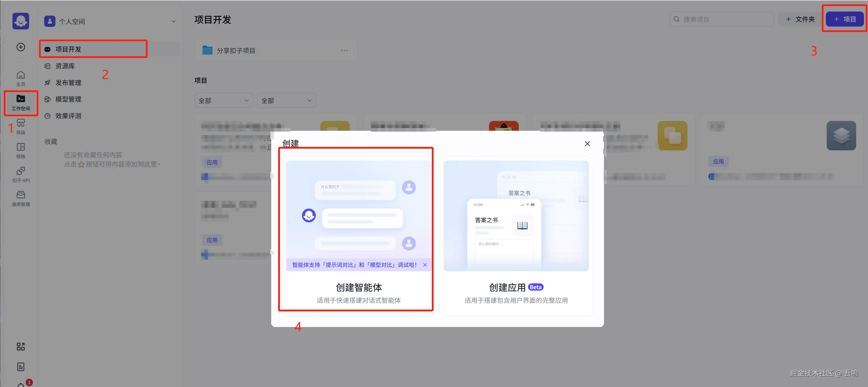Click the + 项目 button
The width and height of the screenshot is (868, 387).
pos(844,19)
